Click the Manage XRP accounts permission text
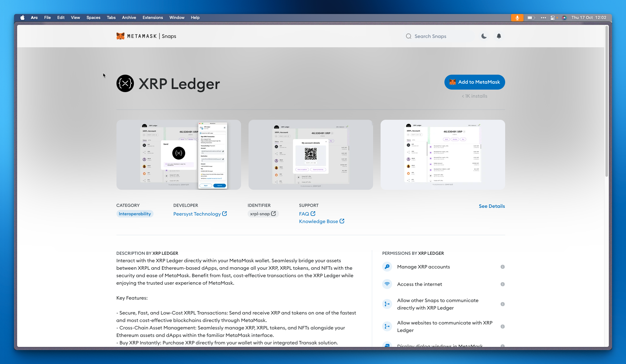 click(x=424, y=267)
